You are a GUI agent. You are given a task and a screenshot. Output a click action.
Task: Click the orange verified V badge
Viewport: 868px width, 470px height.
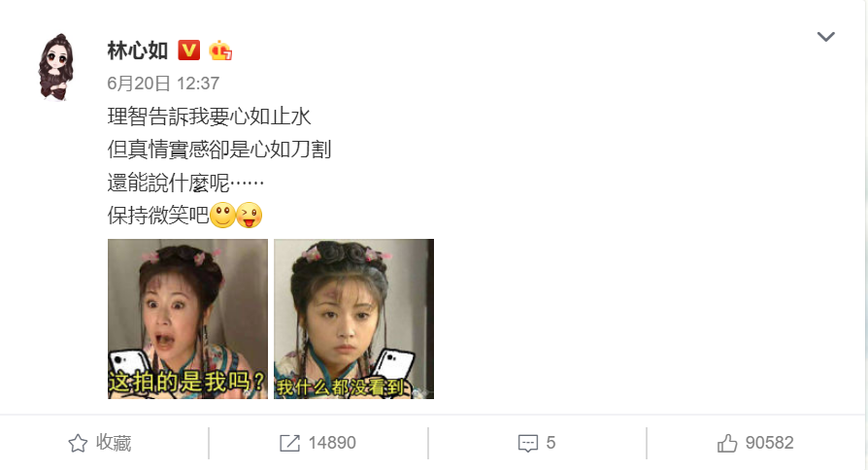click(188, 50)
